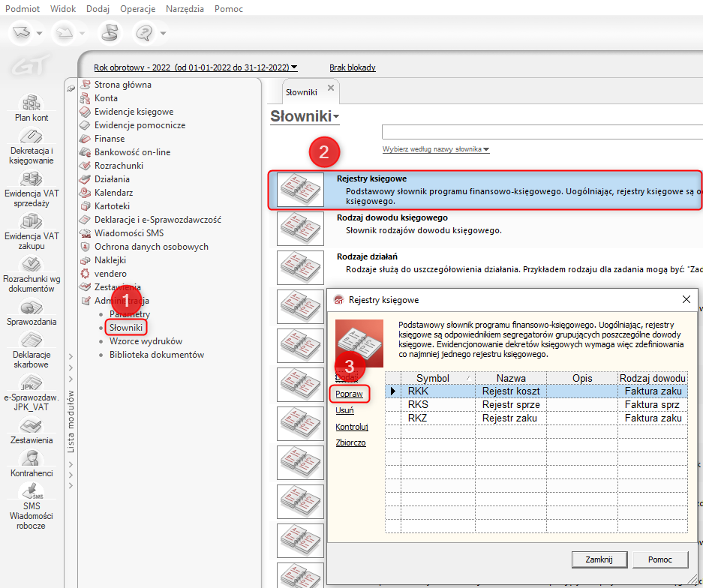Select Słowniki under Administracja

[x=126, y=328]
